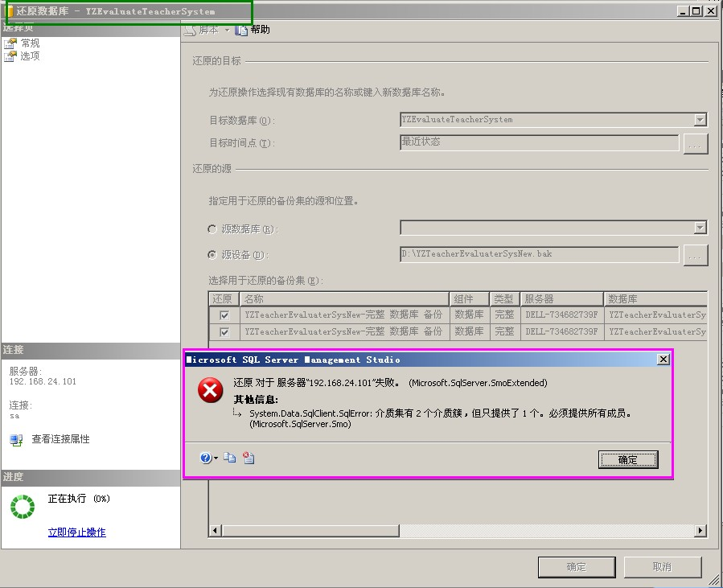Screen dimensions: 723x588
Task: Maximize the restore database window
Action: pyautogui.click(x=696, y=10)
